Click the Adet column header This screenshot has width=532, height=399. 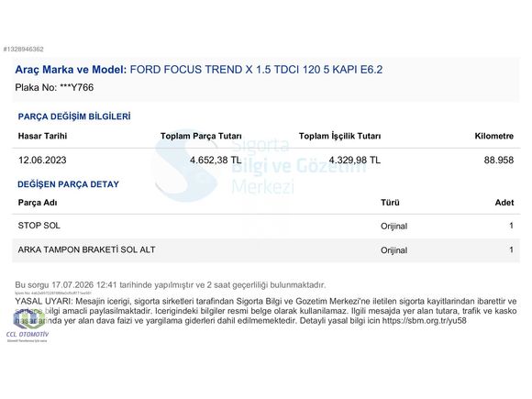point(504,203)
